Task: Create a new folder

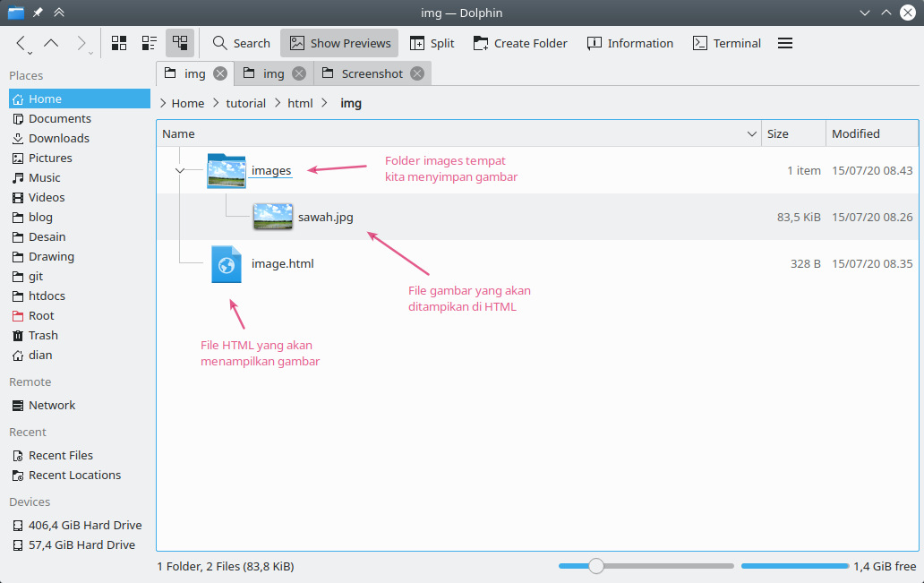Action: tap(520, 42)
